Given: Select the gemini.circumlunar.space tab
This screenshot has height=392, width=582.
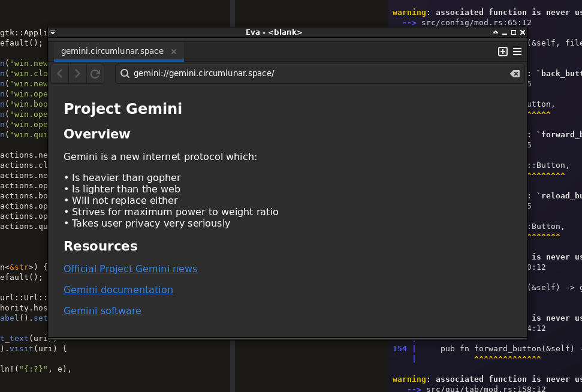Looking at the screenshot, I should coord(119,51).
